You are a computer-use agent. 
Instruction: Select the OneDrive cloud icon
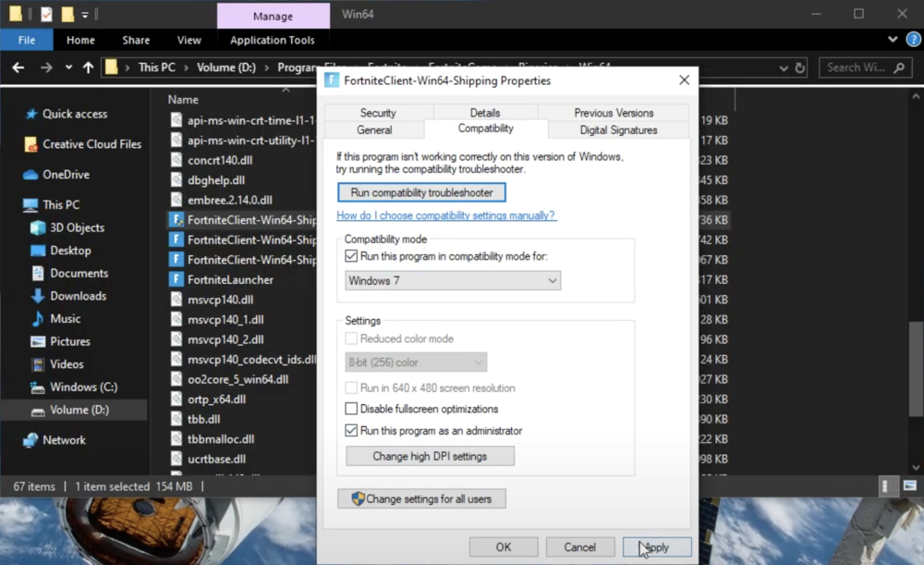coord(30,175)
